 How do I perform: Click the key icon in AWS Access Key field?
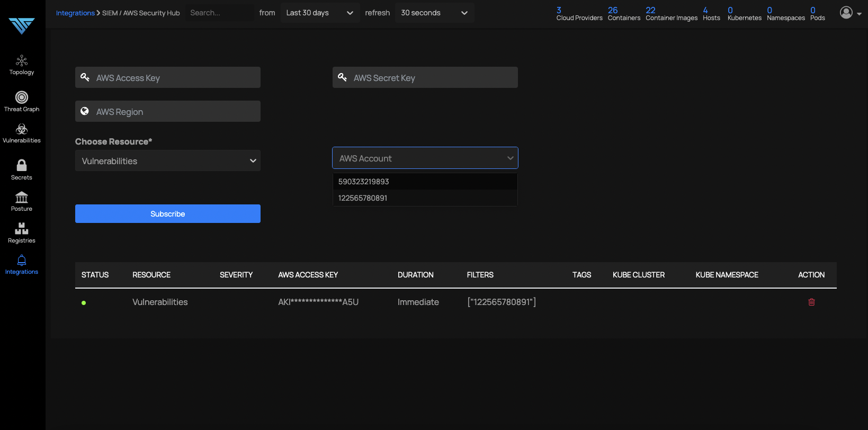click(x=85, y=77)
